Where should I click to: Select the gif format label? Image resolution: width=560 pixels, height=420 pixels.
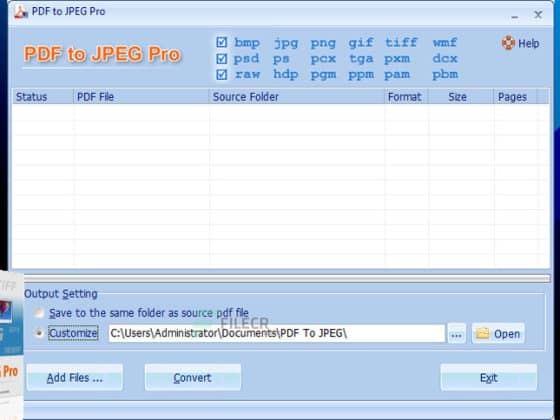click(361, 43)
